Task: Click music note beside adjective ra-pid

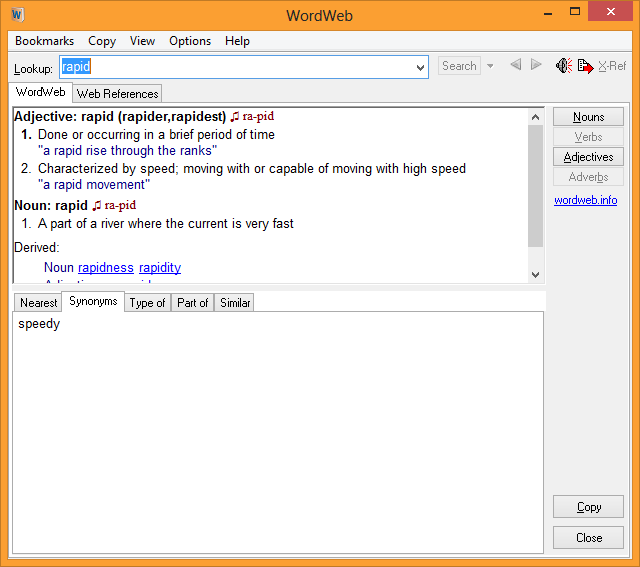Action: 234,117
